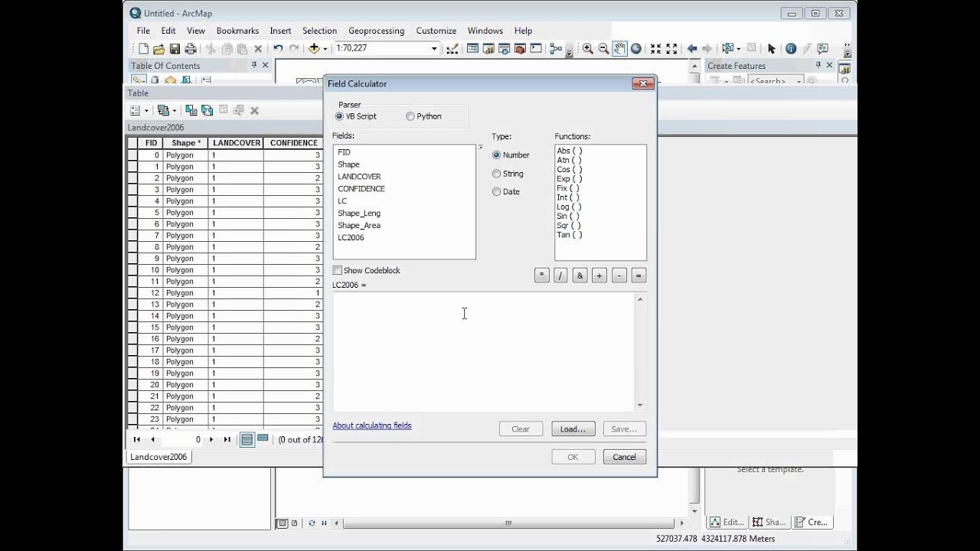Click into the LC2006 expression text box

tap(484, 352)
